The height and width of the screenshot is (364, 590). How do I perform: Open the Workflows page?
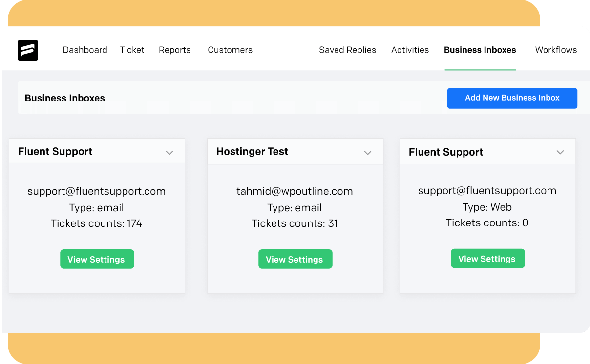click(556, 50)
